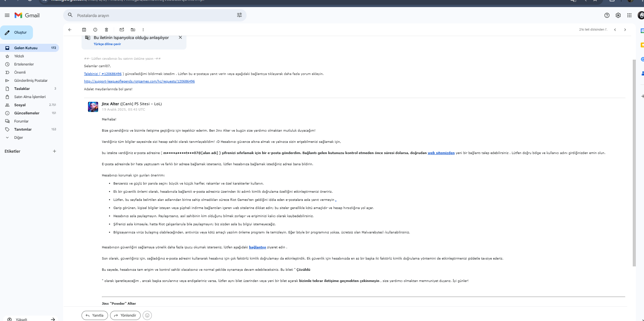Click Jinx Alter sender name

pos(110,104)
